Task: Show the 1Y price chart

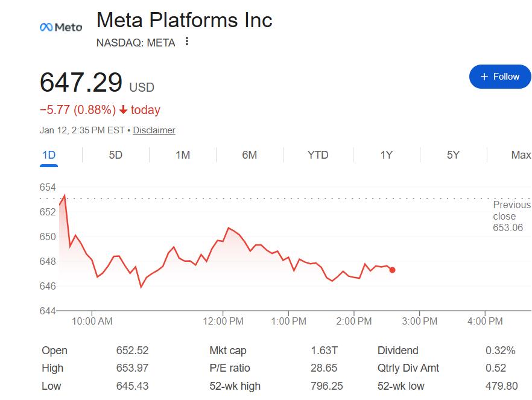Action: click(386, 155)
